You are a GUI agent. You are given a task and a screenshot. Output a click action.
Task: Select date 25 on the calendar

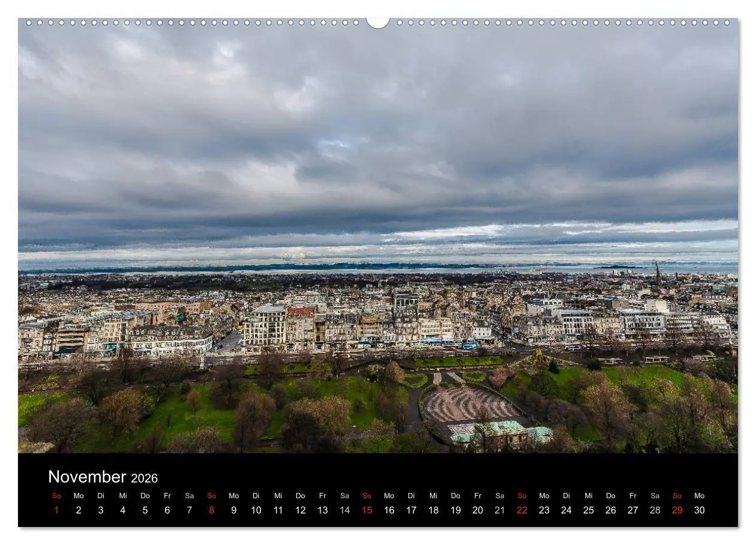pos(589,510)
